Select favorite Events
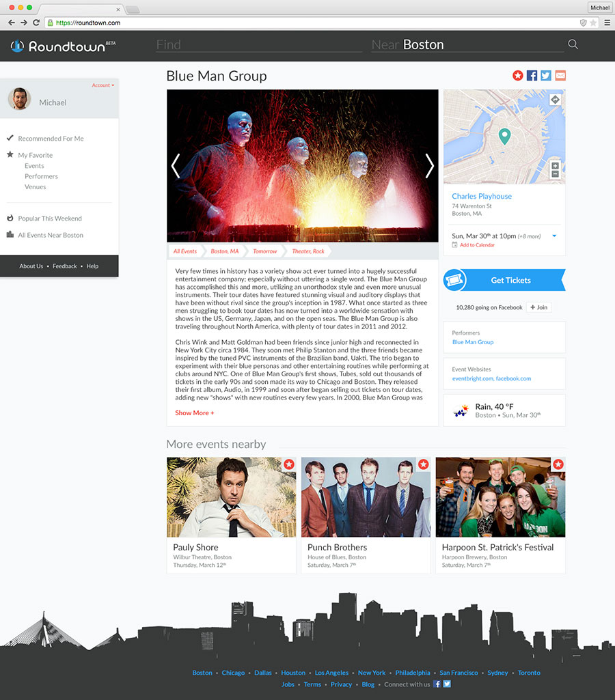The image size is (615, 700). pyautogui.click(x=34, y=166)
